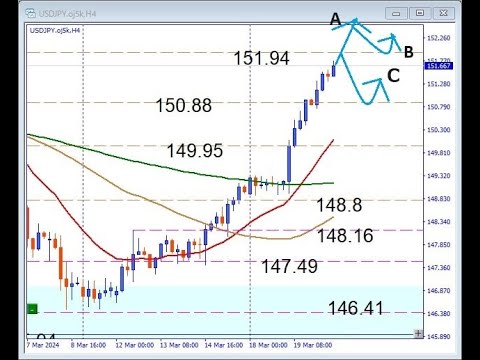Select the 148.16 price label
480x360 pixels.
pos(345,236)
